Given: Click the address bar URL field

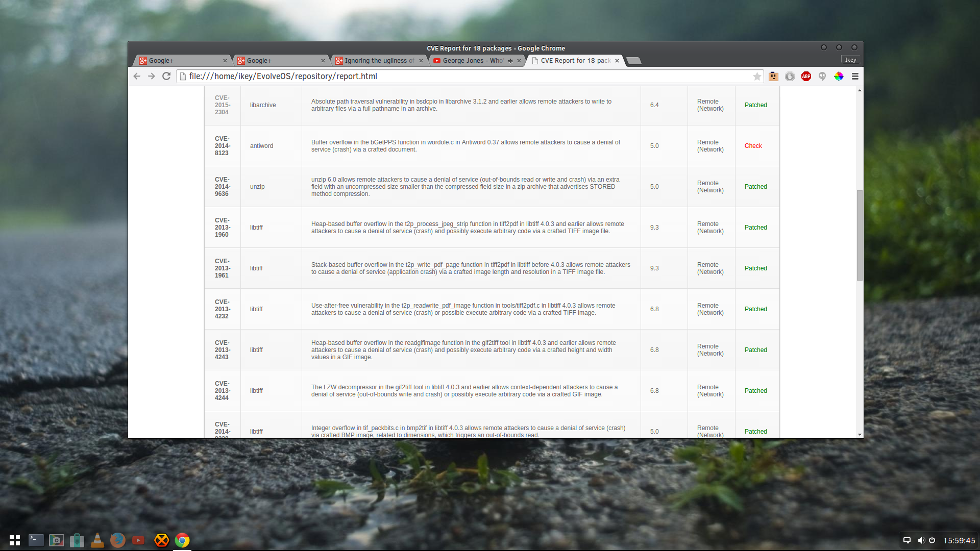Looking at the screenshot, I should tap(470, 77).
